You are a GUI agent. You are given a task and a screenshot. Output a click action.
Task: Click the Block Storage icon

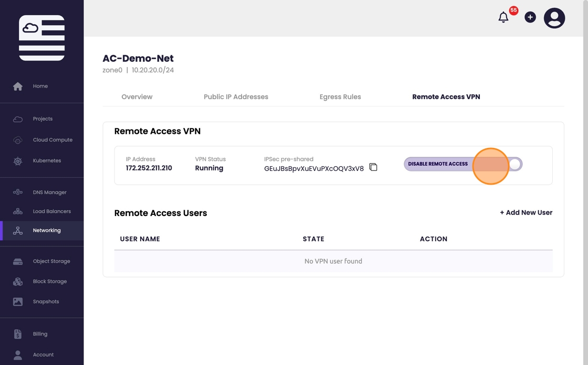pos(18,282)
